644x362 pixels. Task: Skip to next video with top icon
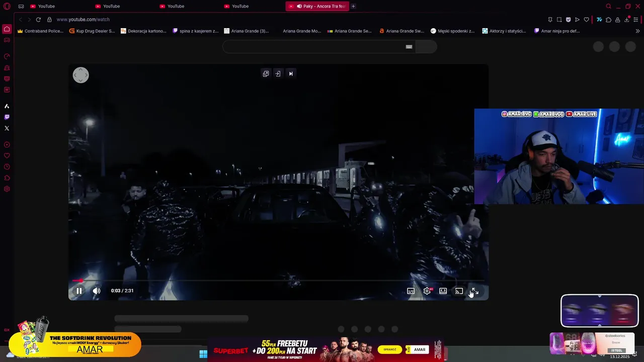click(290, 74)
